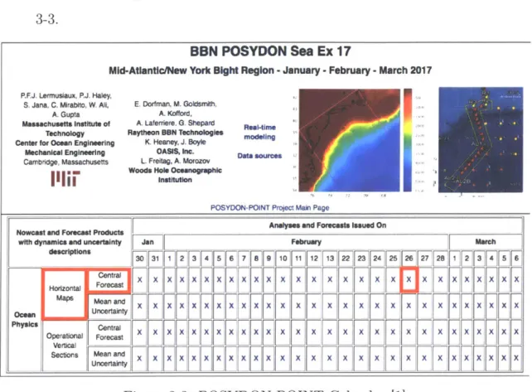Open Horizontal Maps Central Forecast for February 28
Image resolution: width=532 pixels, height=392 pixels.
[440, 279]
